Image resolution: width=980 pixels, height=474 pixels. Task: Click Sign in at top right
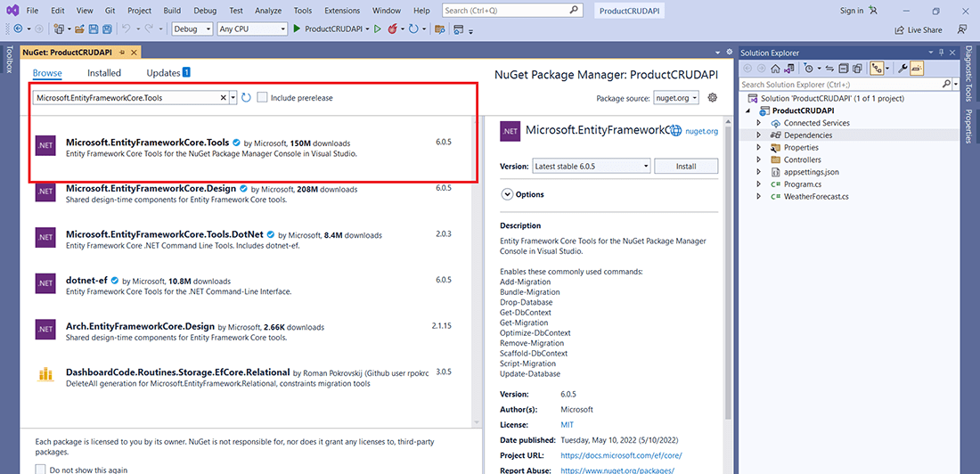point(851,11)
